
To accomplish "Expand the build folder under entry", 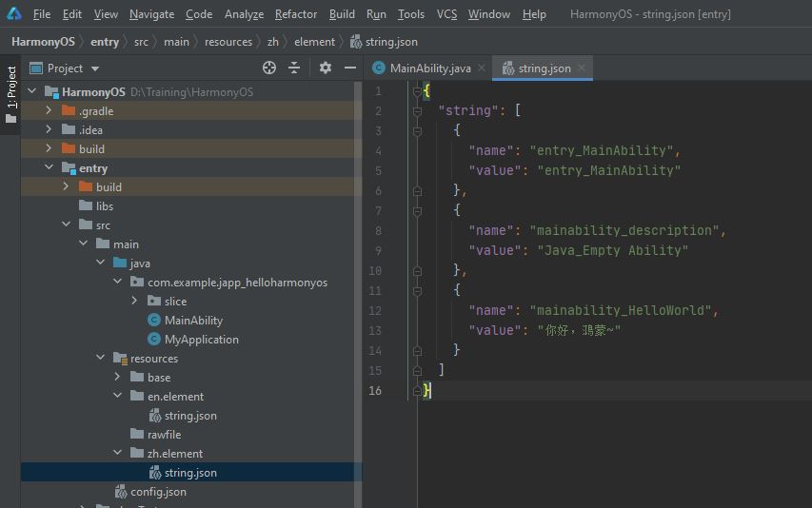I will tap(66, 186).
